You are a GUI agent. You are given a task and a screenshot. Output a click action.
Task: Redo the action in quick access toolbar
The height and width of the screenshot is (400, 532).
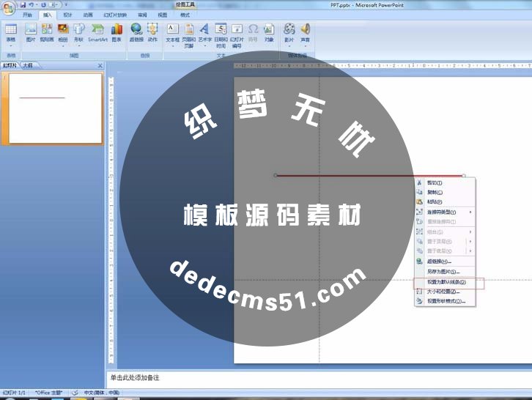43,4
